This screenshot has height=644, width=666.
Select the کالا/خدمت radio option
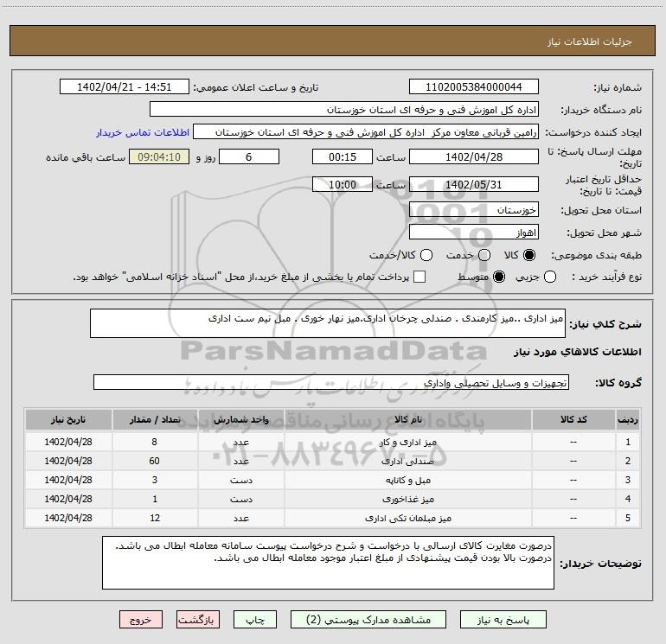point(426,255)
